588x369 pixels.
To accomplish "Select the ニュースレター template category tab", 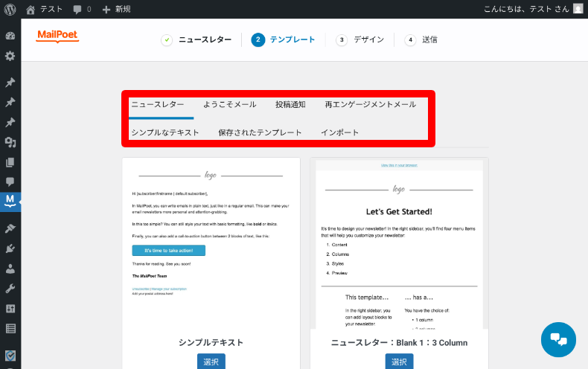I will (158, 105).
